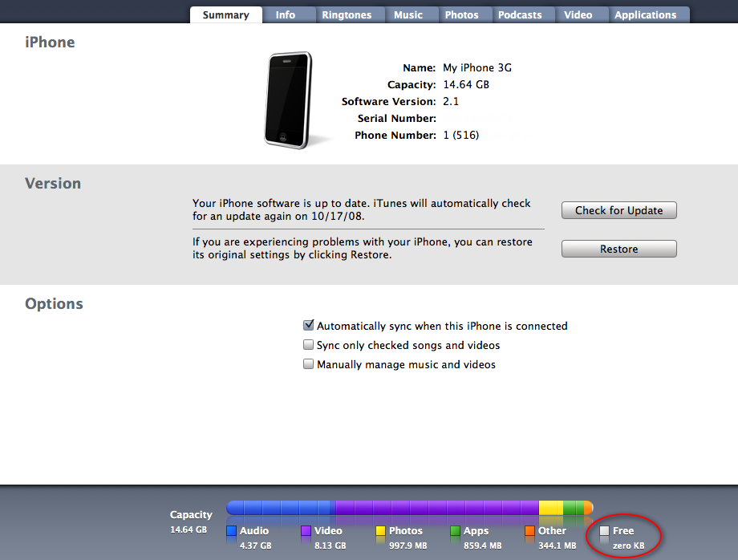Click the Apps size '859.4 MB'

coord(482,546)
